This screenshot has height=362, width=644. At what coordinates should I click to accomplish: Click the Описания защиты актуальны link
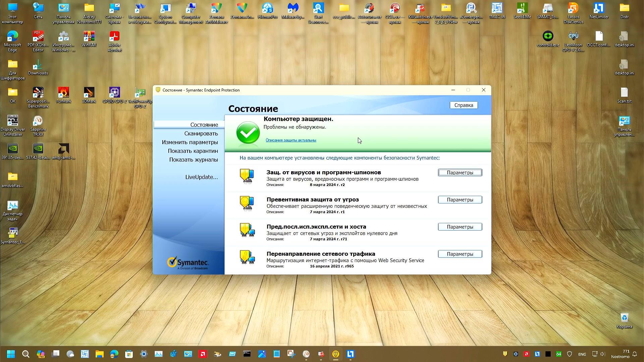290,140
